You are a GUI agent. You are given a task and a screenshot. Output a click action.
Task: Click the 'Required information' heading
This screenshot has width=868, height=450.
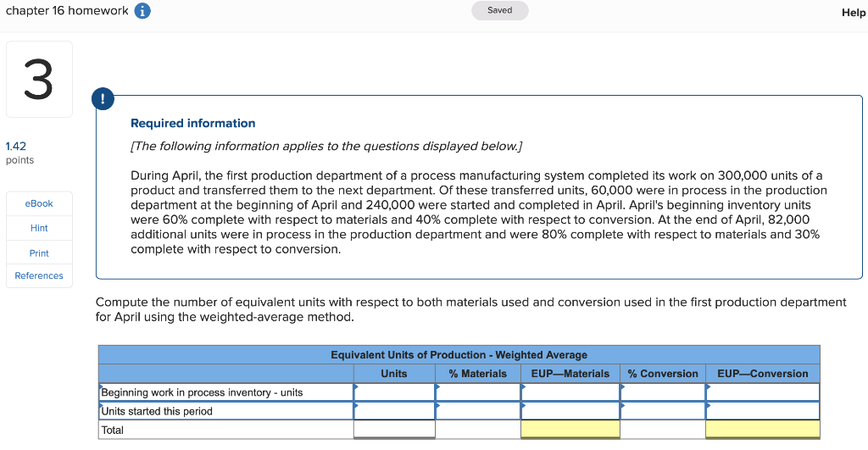tap(193, 124)
